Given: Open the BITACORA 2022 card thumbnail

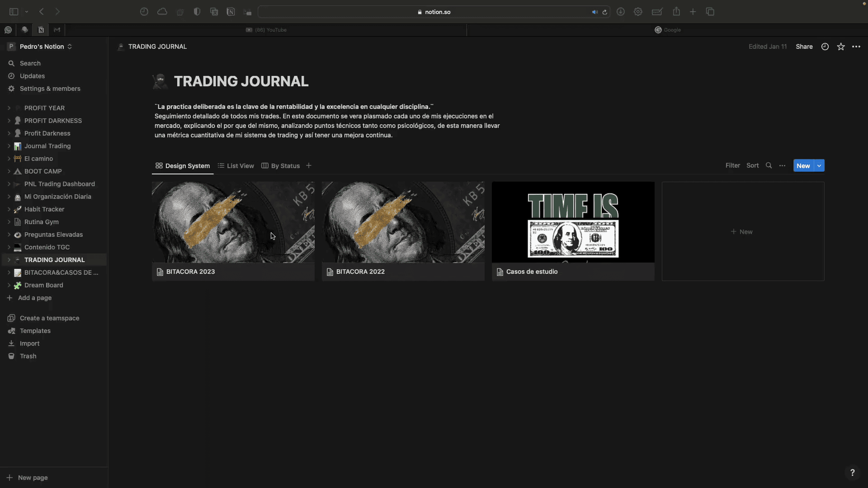Looking at the screenshot, I should [x=403, y=222].
